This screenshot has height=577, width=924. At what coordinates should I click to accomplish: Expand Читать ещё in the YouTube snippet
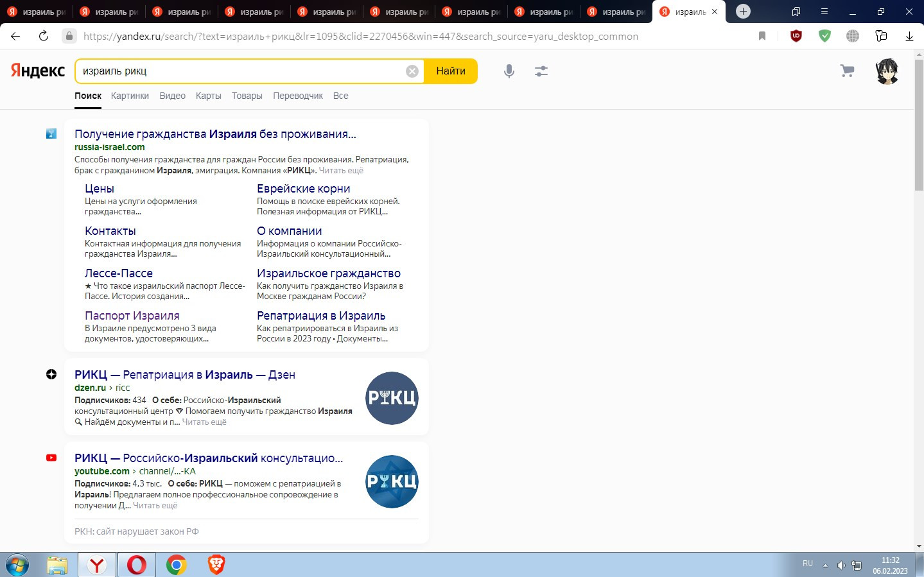155,506
